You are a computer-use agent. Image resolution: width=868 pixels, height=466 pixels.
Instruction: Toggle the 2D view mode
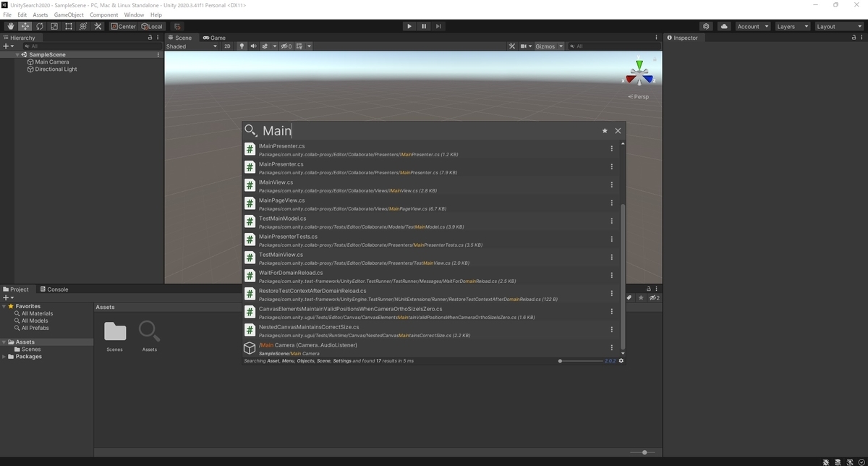tap(226, 46)
